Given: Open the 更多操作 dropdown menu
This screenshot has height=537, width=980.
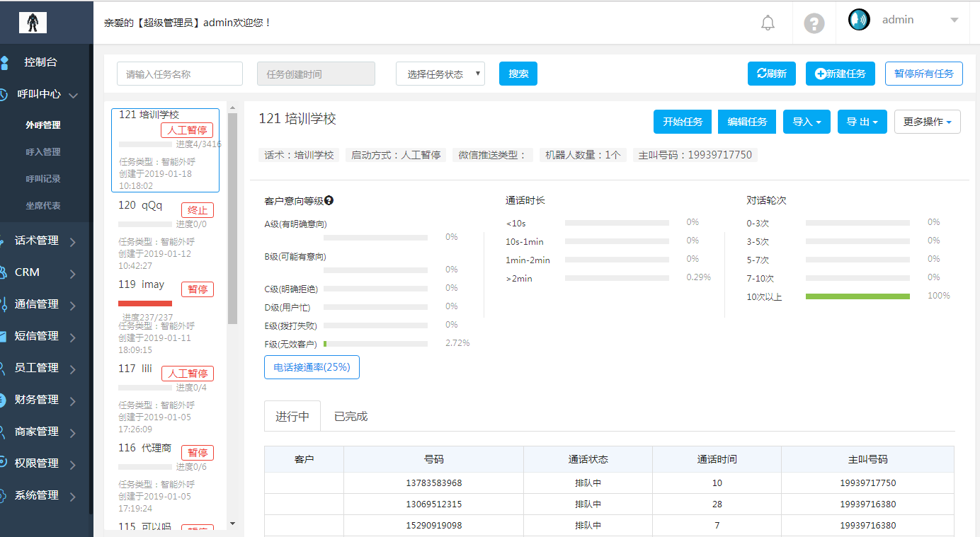Looking at the screenshot, I should [927, 122].
